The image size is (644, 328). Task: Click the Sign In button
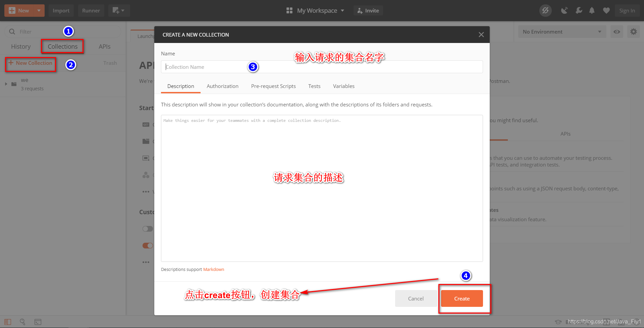point(627,10)
